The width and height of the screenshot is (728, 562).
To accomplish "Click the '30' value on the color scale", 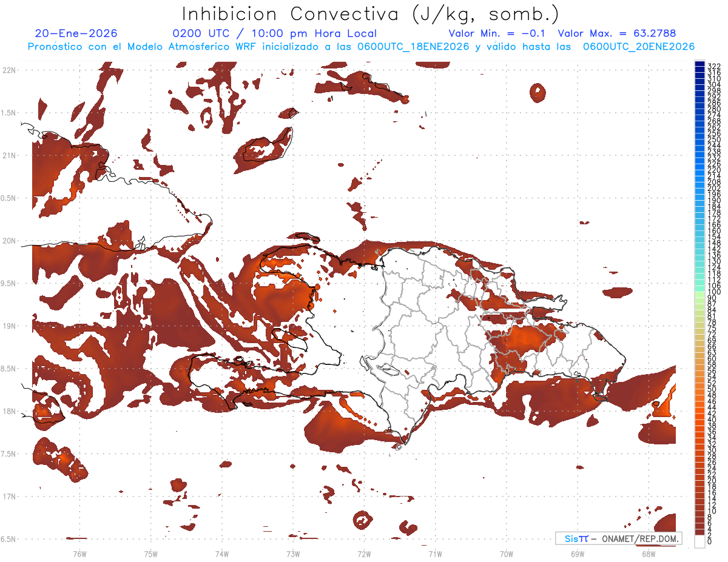I will click(712, 450).
